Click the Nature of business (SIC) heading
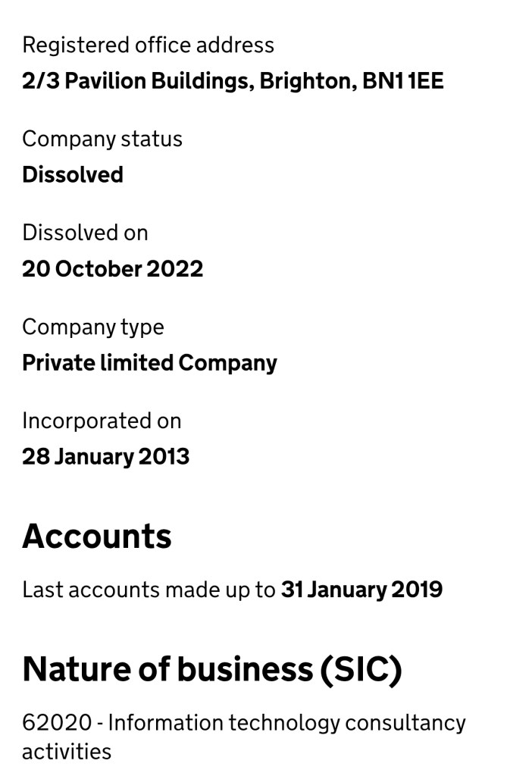 (211, 669)
